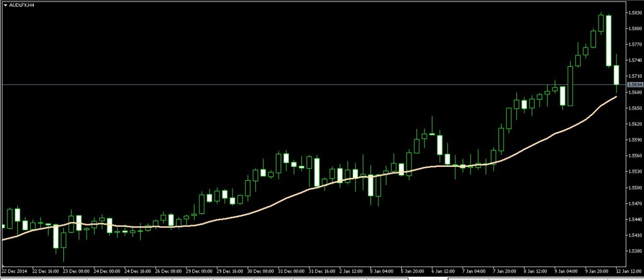The width and height of the screenshot is (644, 280).
Task: Click the 1.5800 price scale label
Action: pos(635,29)
